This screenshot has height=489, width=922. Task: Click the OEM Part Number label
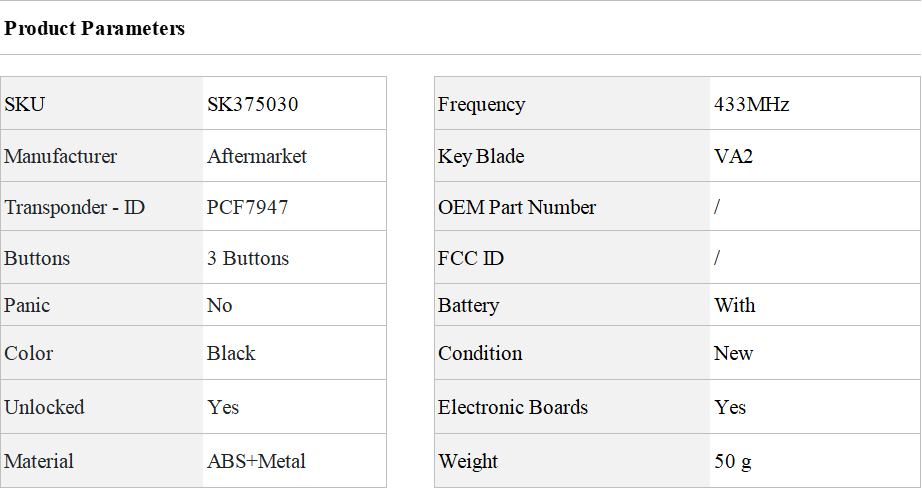(517, 207)
